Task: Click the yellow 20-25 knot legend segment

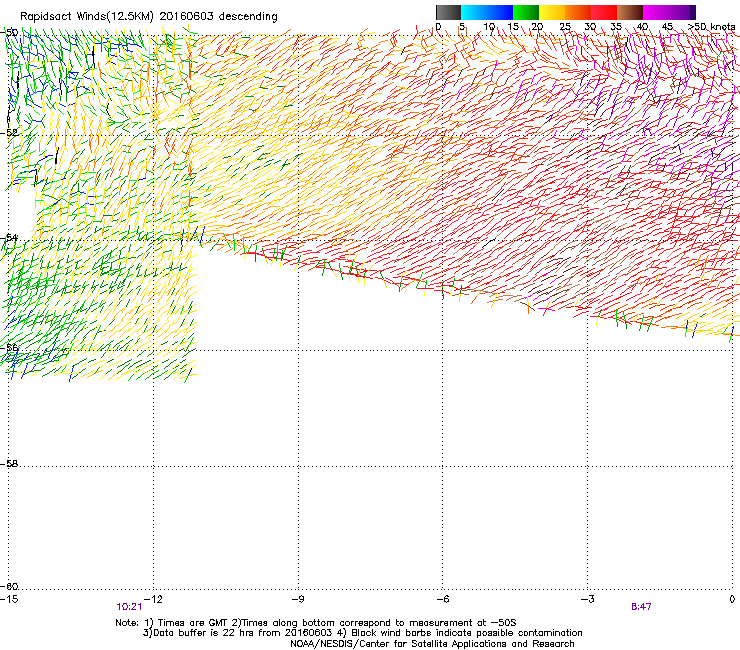Action: 552,12
